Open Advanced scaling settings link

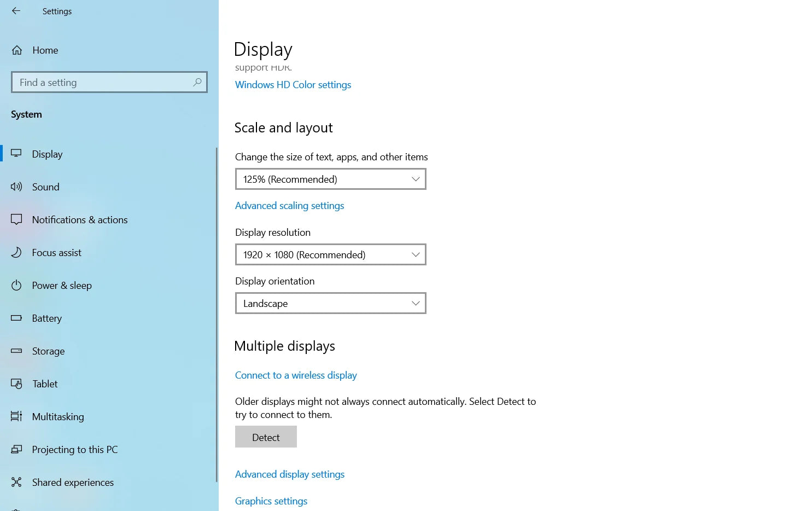pyautogui.click(x=290, y=206)
